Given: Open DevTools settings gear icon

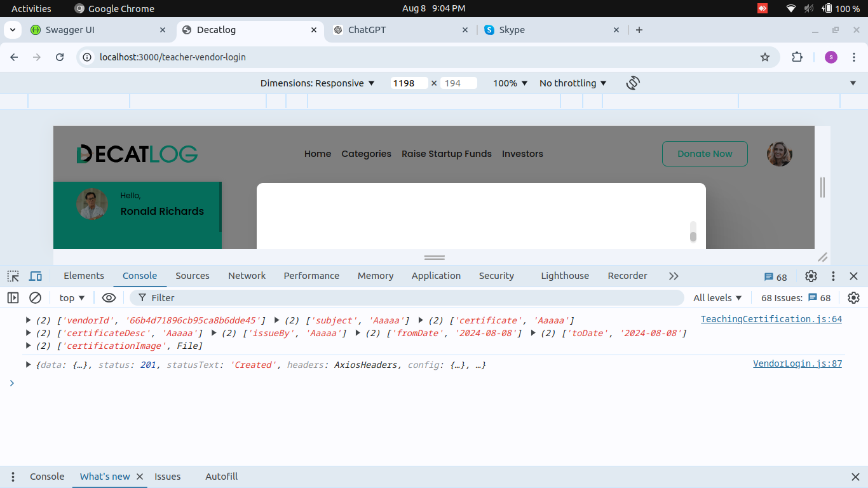Looking at the screenshot, I should click(811, 276).
